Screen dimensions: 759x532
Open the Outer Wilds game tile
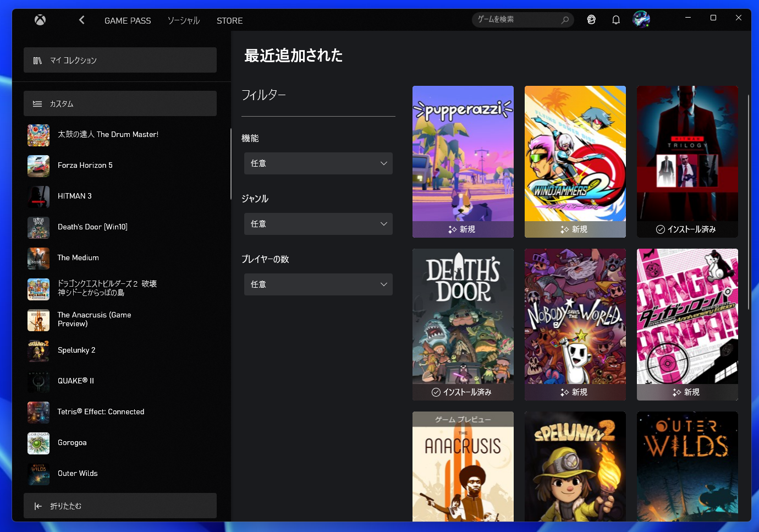point(687,467)
